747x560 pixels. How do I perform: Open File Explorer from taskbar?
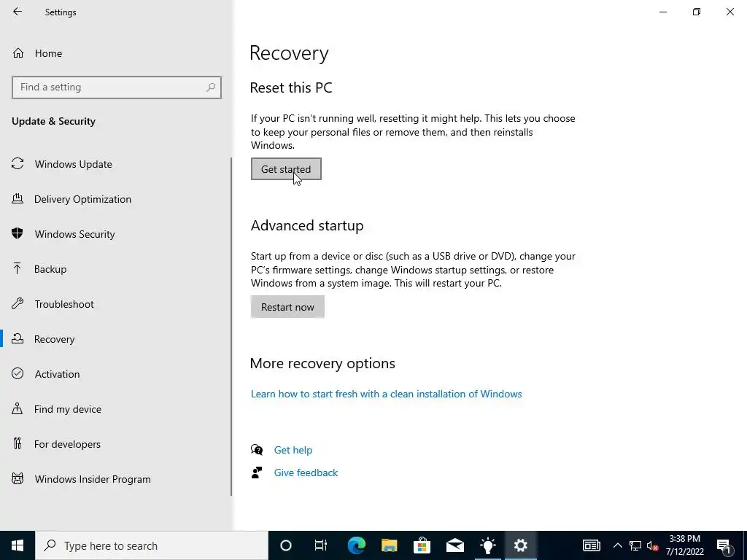tap(390, 545)
